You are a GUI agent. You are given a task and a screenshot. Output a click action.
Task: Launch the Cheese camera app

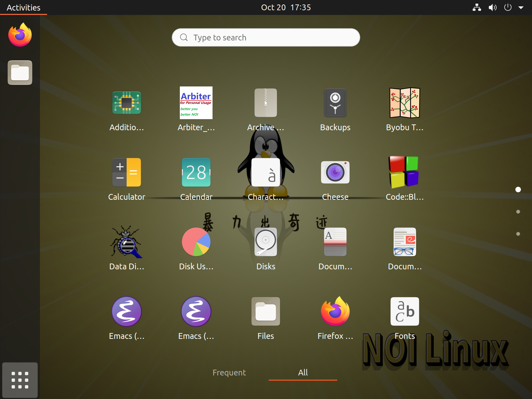[335, 172]
